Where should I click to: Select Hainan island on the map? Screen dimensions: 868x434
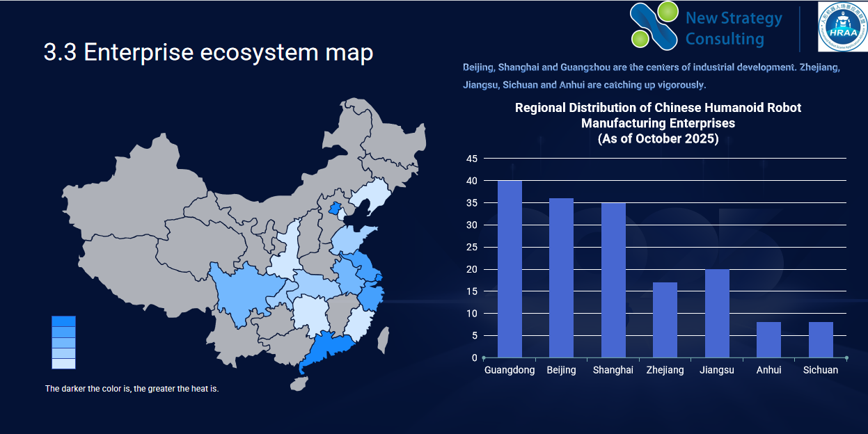298,383
